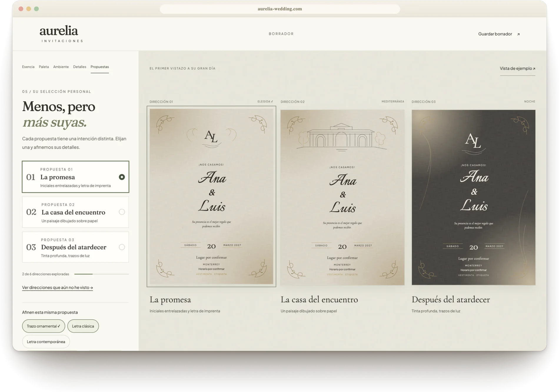Click 'Iniciales entrelazadas y letra de imprenta' caption under first card
The height and width of the screenshot is (392, 559).
[185, 311]
